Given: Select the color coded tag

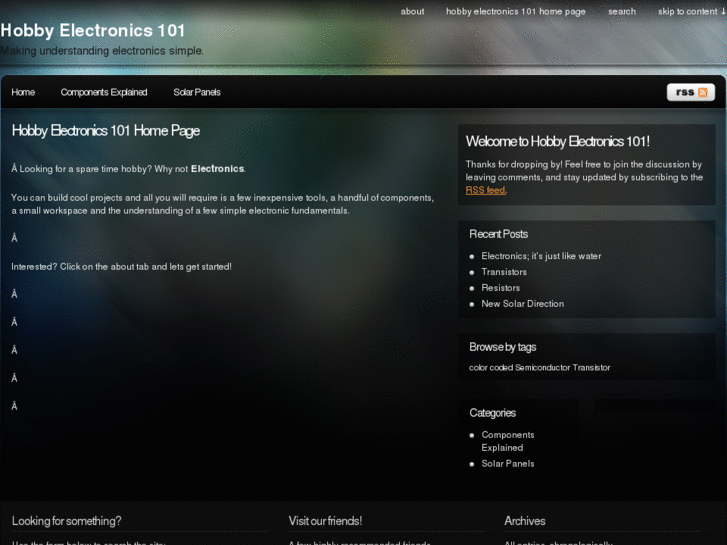Looking at the screenshot, I should [491, 368].
